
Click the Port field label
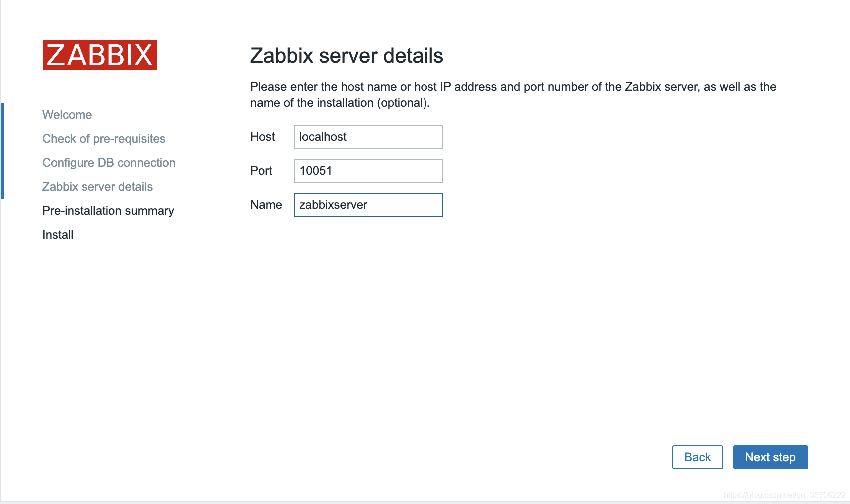tap(261, 171)
